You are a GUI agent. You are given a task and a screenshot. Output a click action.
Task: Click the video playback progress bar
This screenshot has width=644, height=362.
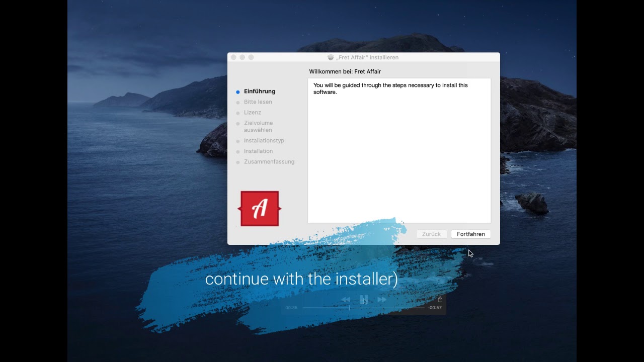pyautogui.click(x=363, y=308)
